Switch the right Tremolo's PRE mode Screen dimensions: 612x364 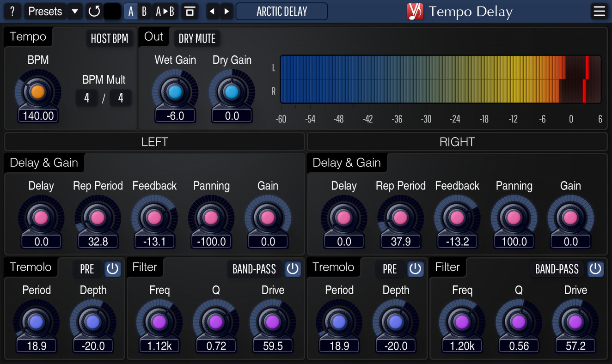389,269
